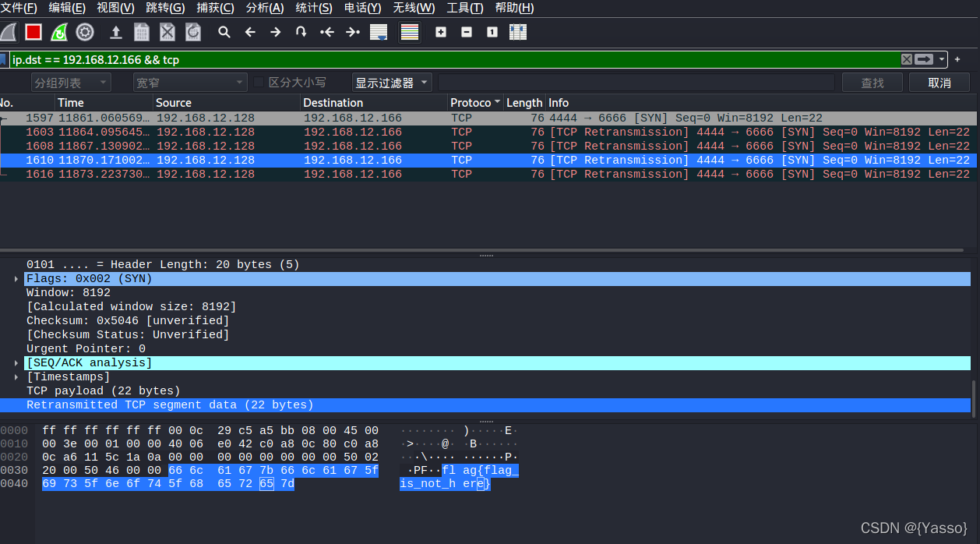Image resolution: width=980 pixels, height=544 pixels.
Task: Open 宽窄 character width dropdown
Action: [x=189, y=83]
